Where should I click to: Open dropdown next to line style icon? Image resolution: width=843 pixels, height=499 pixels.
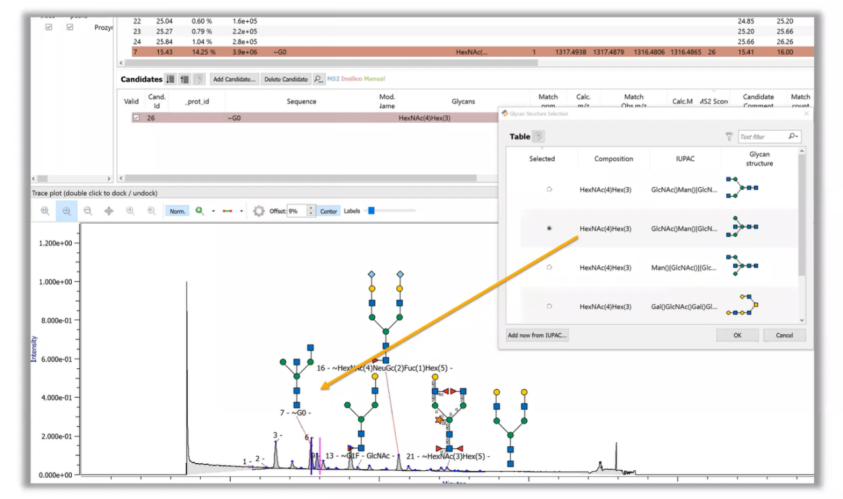(x=241, y=211)
